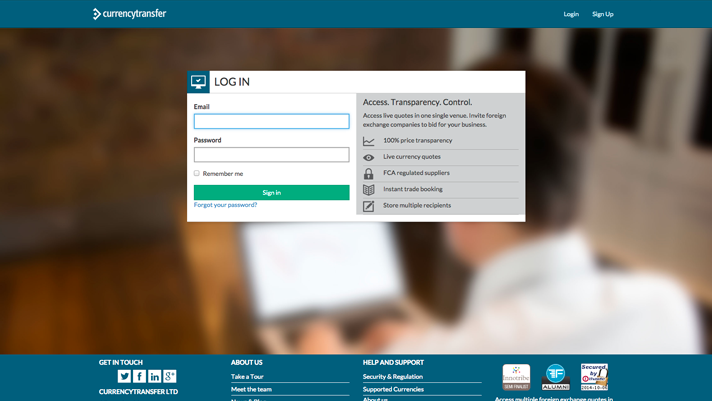712x401 pixels.
Task: Click the Email input field
Action: click(271, 121)
